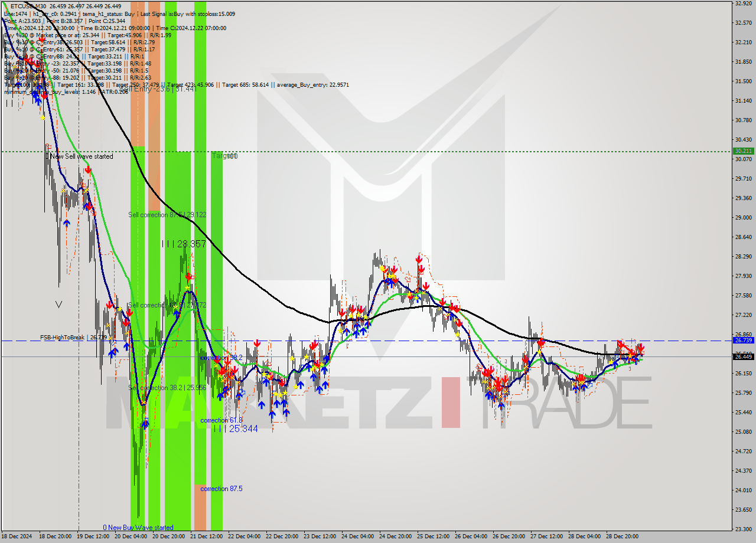This screenshot has width=756, height=543.
Task: Click the ETCUSD,M30 chart title
Action: click(x=28, y=6)
